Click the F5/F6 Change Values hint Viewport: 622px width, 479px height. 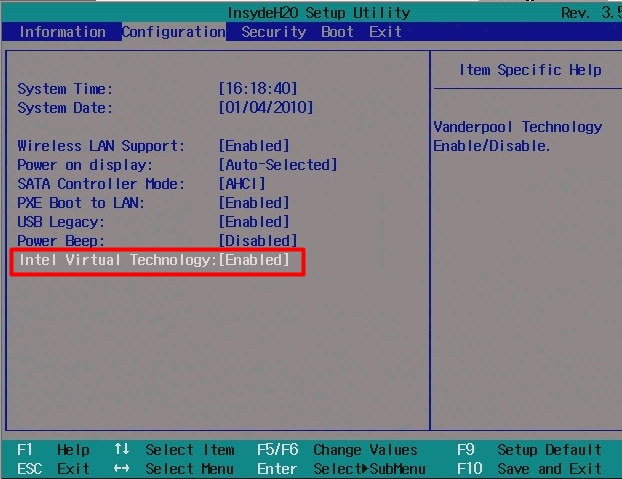tap(337, 450)
